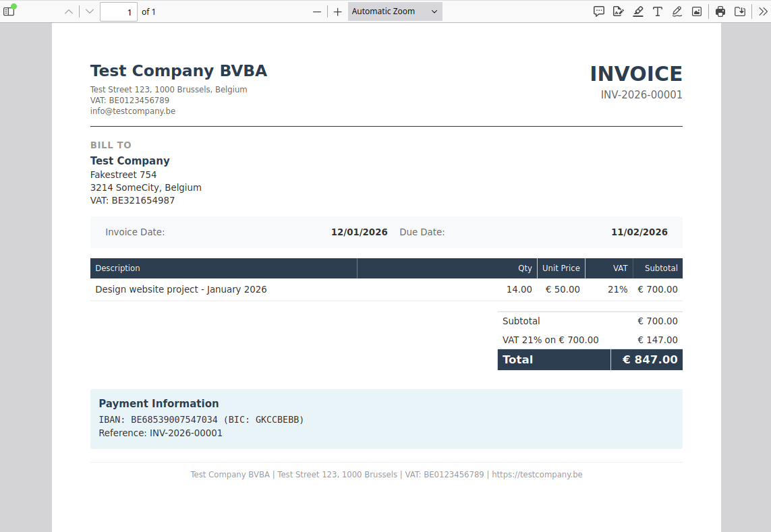Screen dimensions: 771x532
Task: Select the freehand draw tool
Action: 677,11
